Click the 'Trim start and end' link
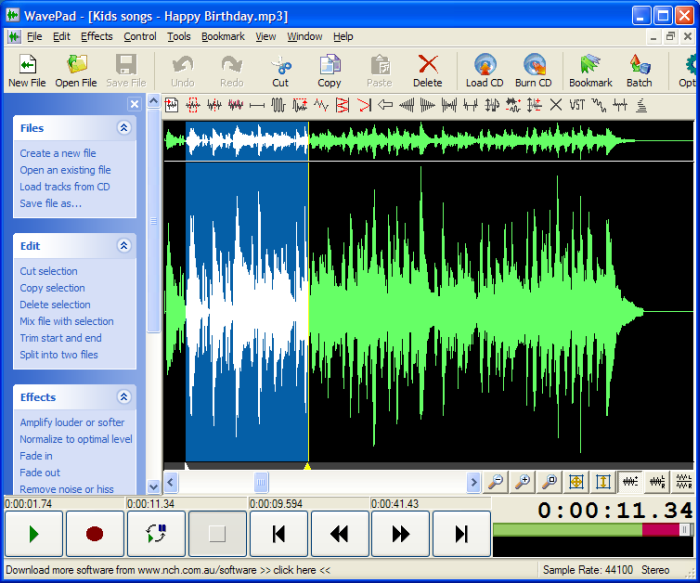 [x=60, y=338]
